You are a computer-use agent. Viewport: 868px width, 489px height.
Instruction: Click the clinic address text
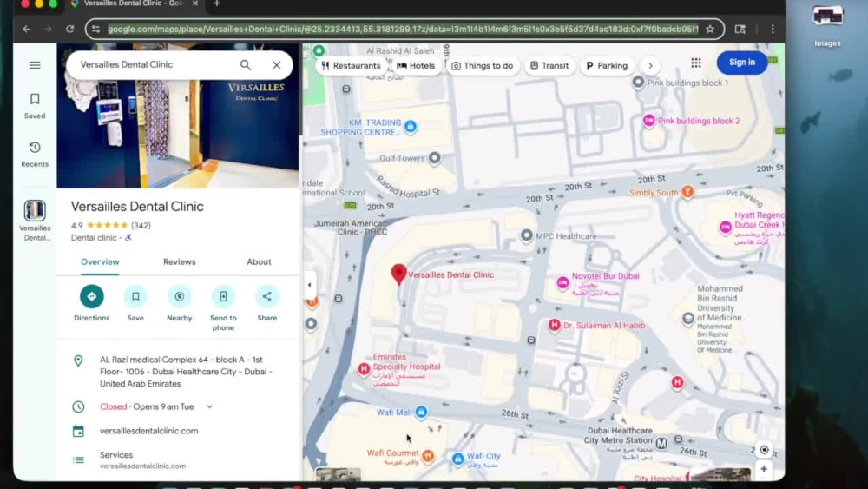coord(186,372)
